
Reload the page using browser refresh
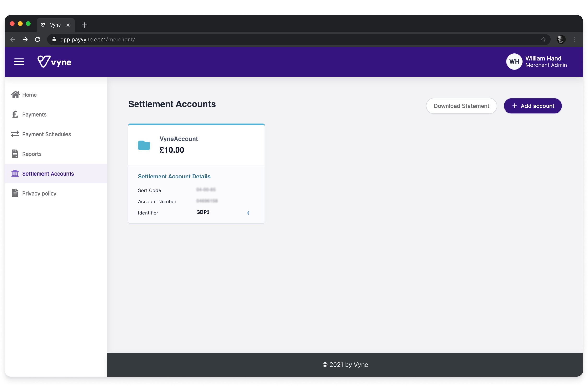pyautogui.click(x=38, y=39)
